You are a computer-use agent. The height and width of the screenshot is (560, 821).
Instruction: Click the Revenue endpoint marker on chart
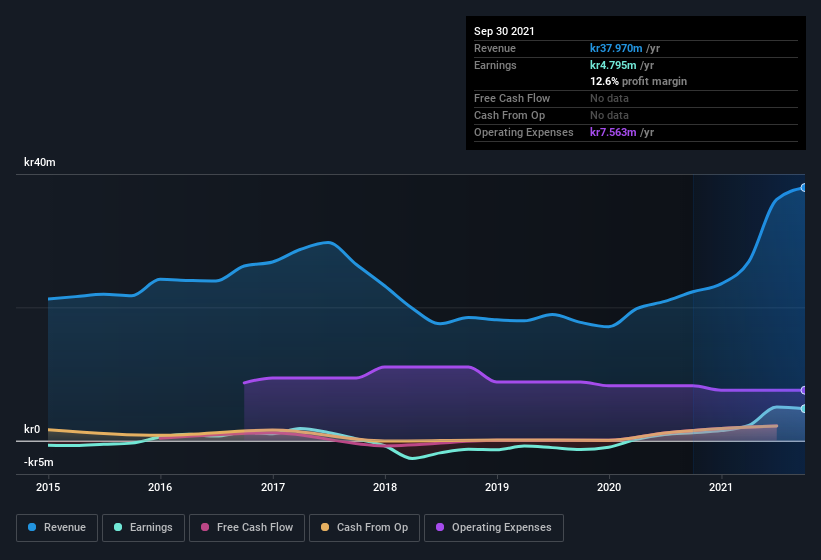(804, 187)
